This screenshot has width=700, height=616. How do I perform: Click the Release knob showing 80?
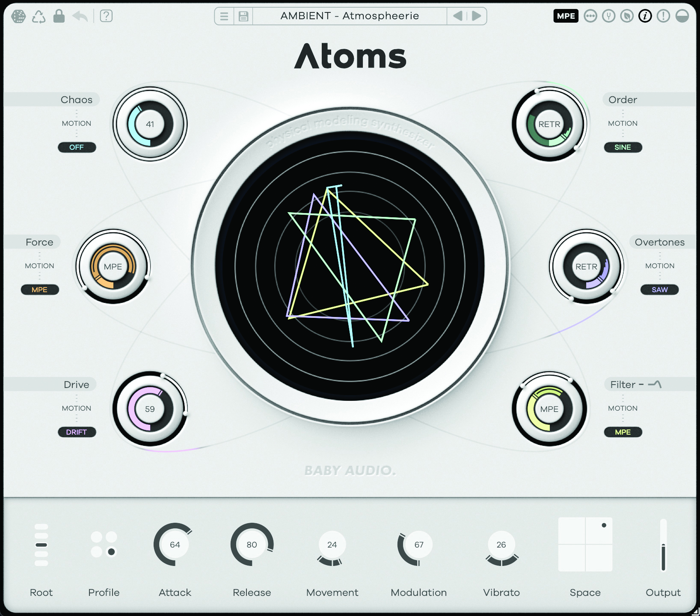click(252, 545)
